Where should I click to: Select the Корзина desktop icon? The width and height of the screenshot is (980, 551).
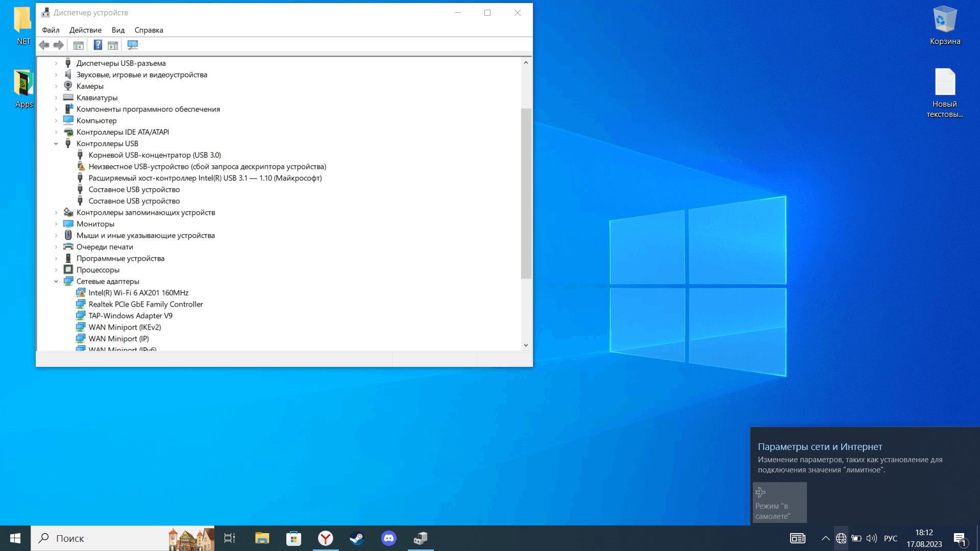coord(945,26)
